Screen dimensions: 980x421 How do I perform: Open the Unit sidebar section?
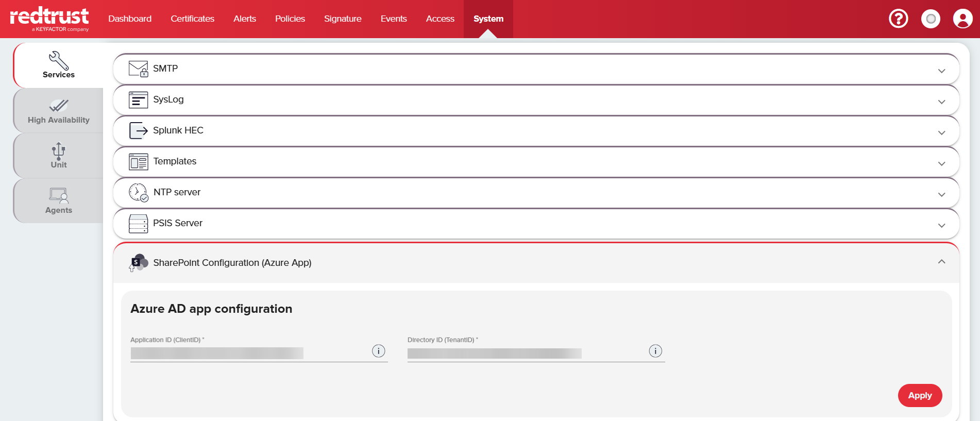coord(59,156)
